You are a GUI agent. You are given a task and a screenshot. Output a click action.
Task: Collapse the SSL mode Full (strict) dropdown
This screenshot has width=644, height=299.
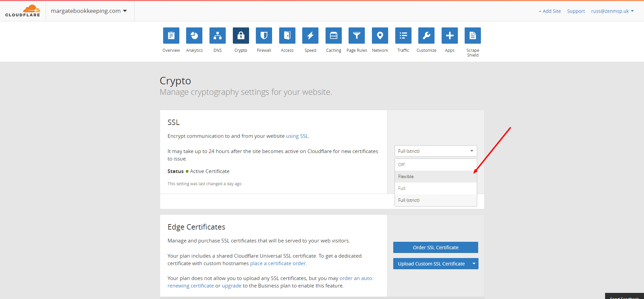pos(436,151)
